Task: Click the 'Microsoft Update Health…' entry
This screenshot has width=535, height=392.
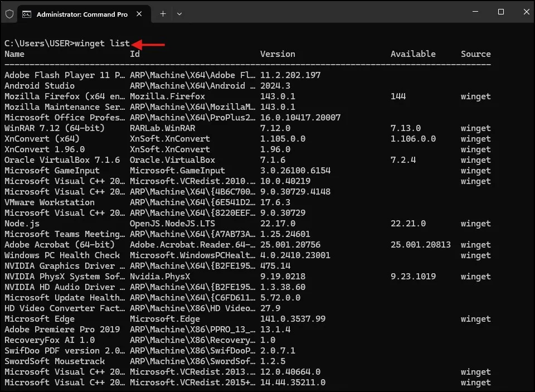Action: click(65, 297)
